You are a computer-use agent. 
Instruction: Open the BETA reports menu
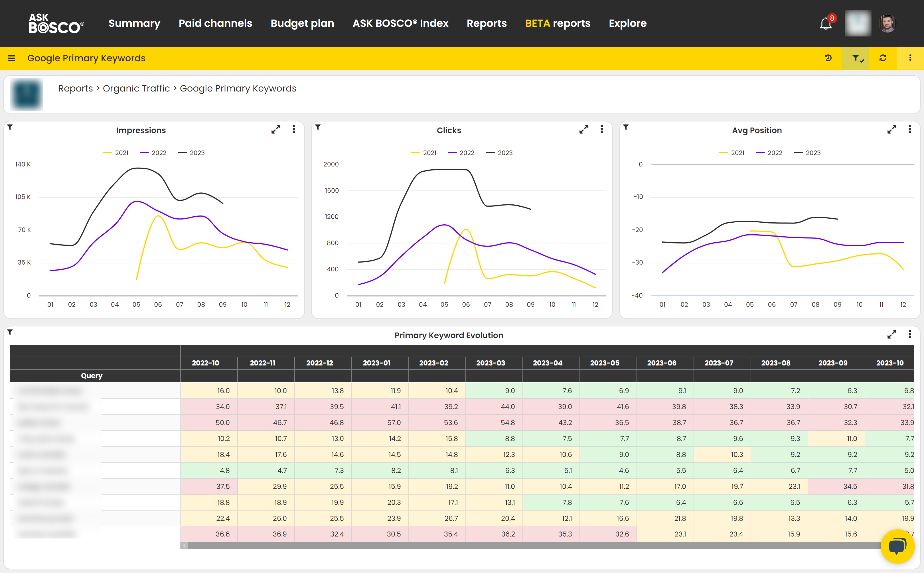[558, 23]
